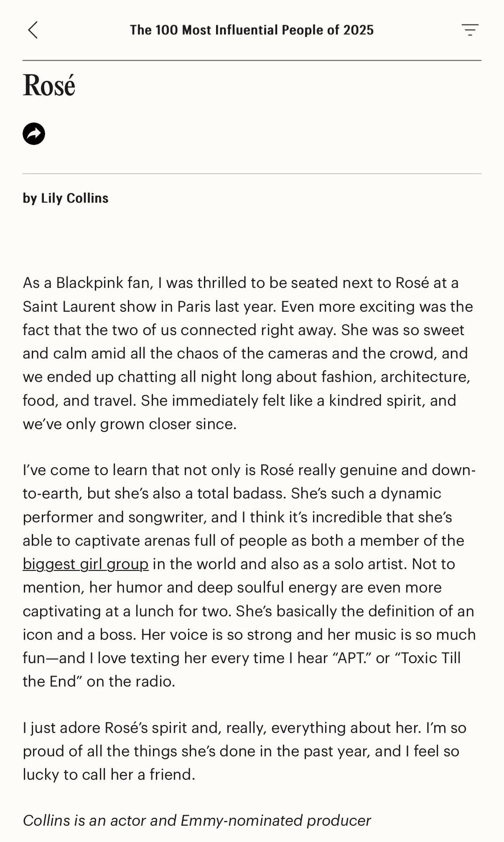Tap the 'by Lily Collins' byline
Image resolution: width=504 pixels, height=842 pixels.
66,198
